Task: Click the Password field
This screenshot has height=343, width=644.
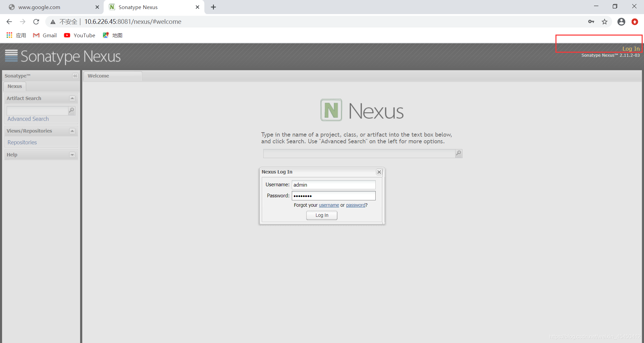Action: (333, 196)
